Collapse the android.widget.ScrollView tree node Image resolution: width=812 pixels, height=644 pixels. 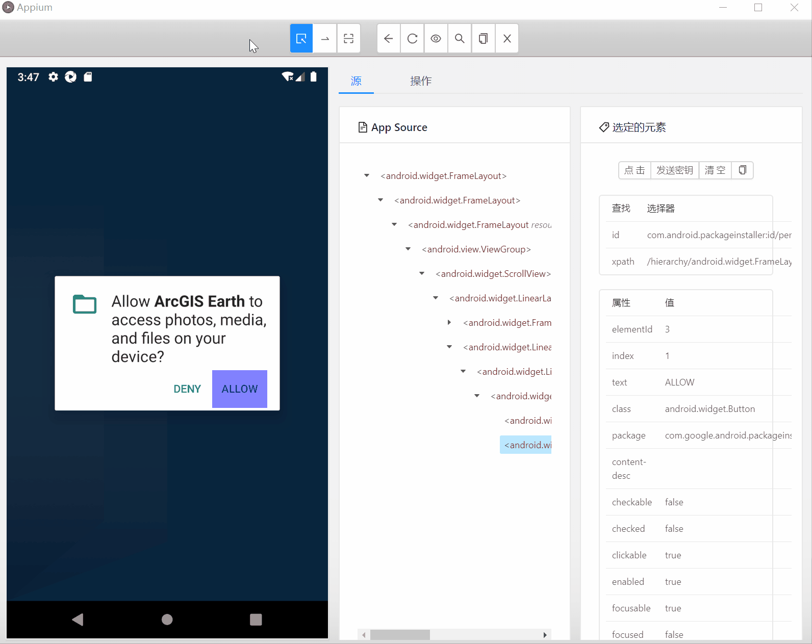[x=422, y=273]
